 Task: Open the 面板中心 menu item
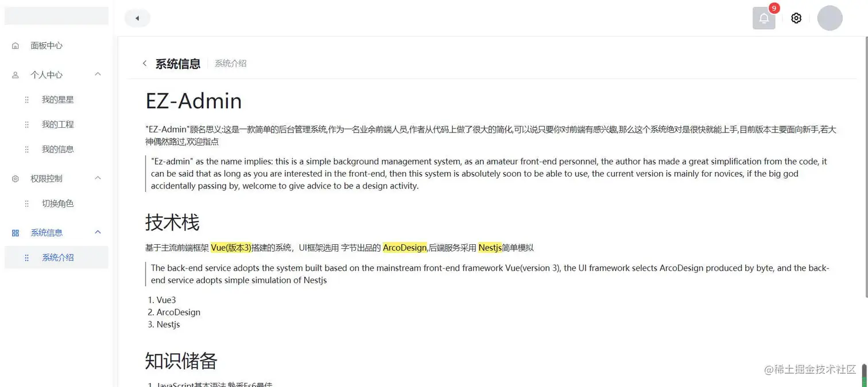pos(56,46)
